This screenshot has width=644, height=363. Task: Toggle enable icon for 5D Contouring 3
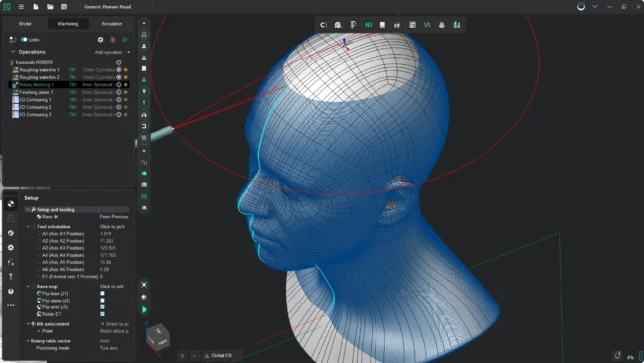[x=119, y=115]
